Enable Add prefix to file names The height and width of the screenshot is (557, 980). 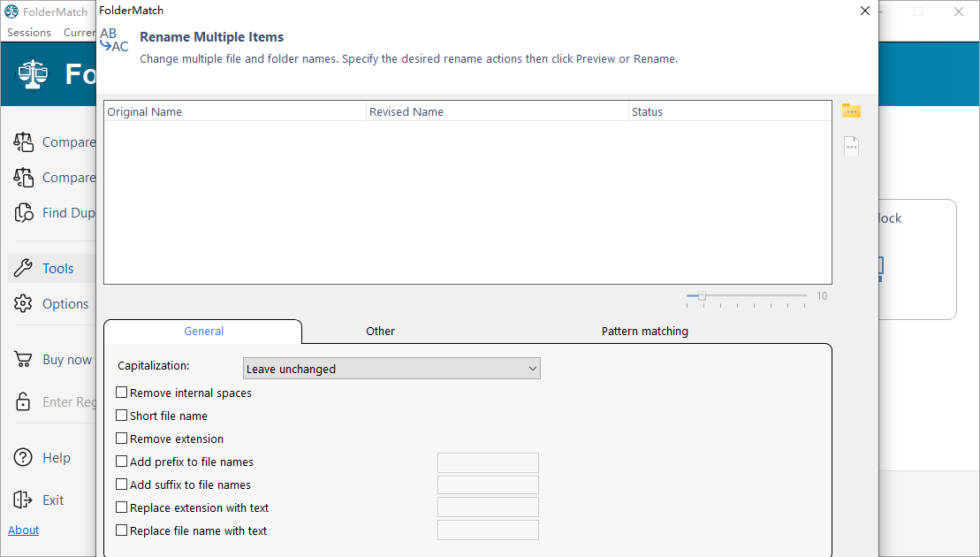point(122,462)
